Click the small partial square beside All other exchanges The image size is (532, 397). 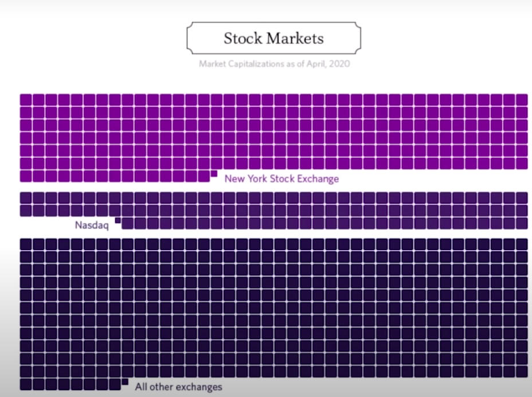coord(125,382)
